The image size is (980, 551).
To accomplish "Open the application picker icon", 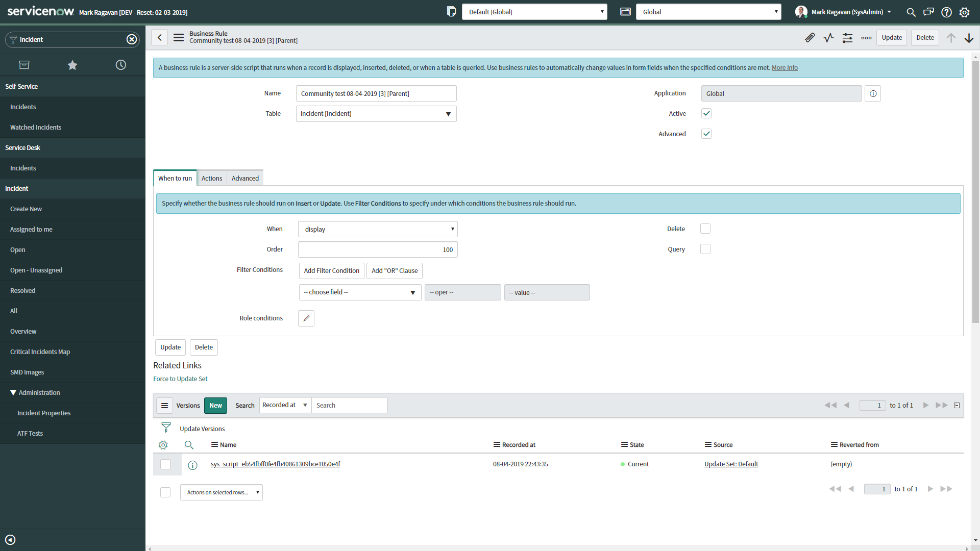I will click(x=625, y=12).
